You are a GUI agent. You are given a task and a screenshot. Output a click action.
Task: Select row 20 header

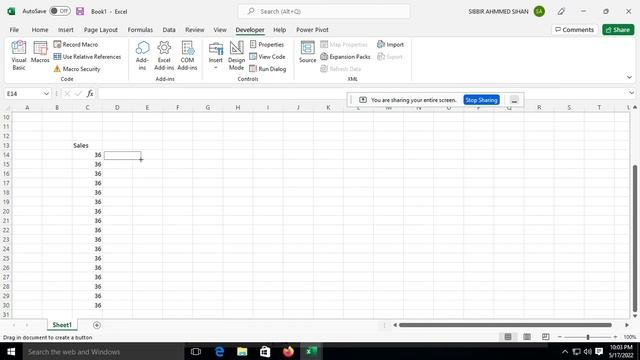(6, 211)
